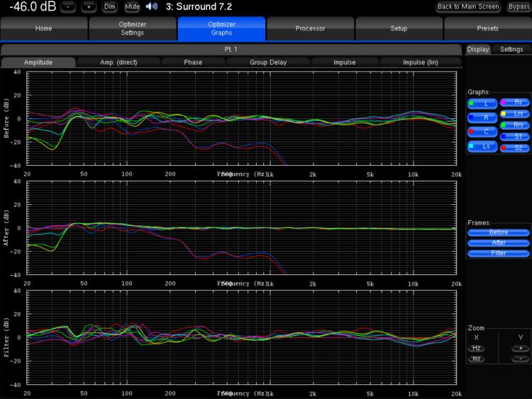The height and width of the screenshot is (399, 532).
Task: Click Back to Main Screen
Action: click(x=468, y=7)
